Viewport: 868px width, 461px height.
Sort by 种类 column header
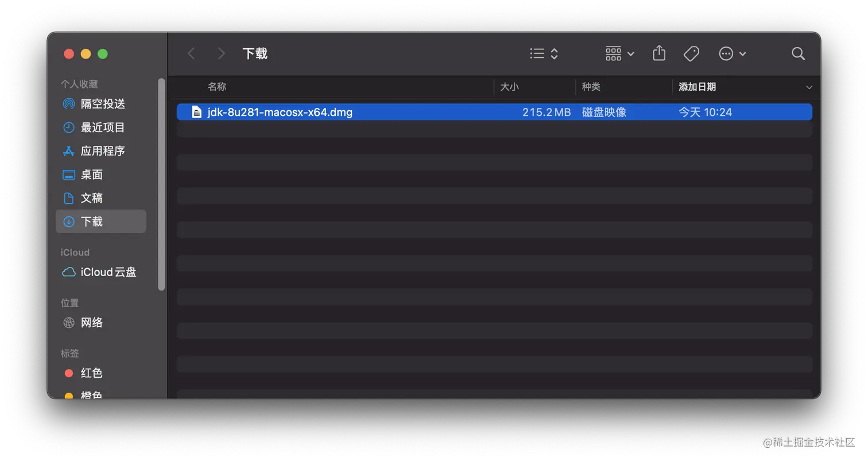coord(591,87)
